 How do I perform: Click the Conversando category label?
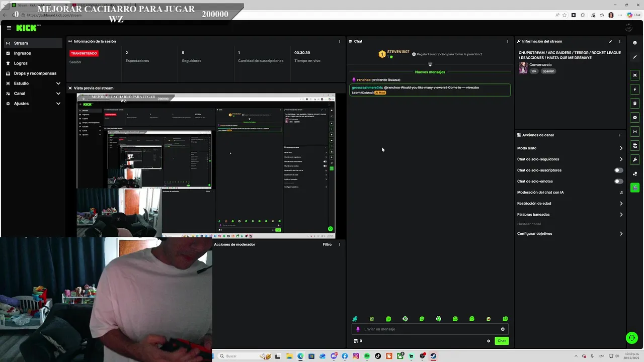(541, 65)
